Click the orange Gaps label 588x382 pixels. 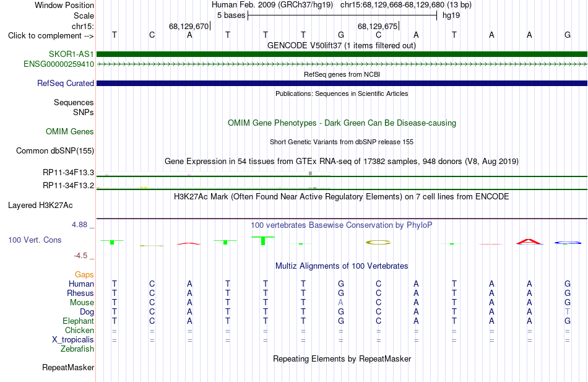(84, 275)
